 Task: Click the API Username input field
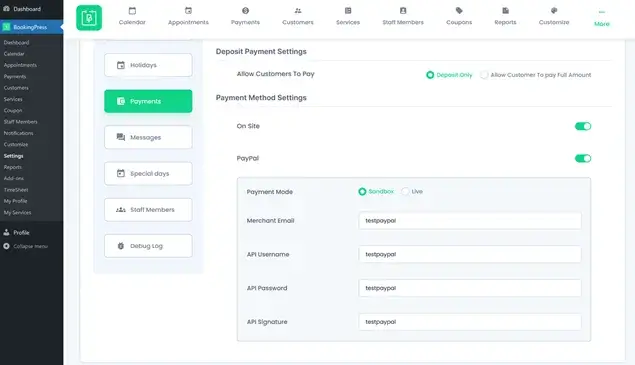pos(470,254)
